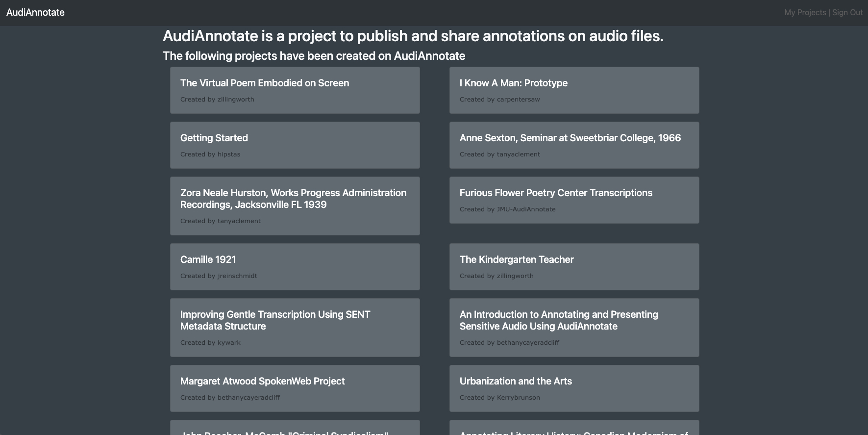Open Margaret Atwood SpokenWeb Project

tap(262, 381)
